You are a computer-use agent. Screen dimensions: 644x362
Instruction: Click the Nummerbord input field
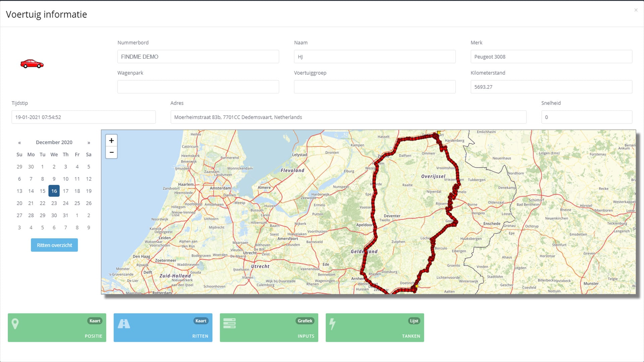pos(198,57)
